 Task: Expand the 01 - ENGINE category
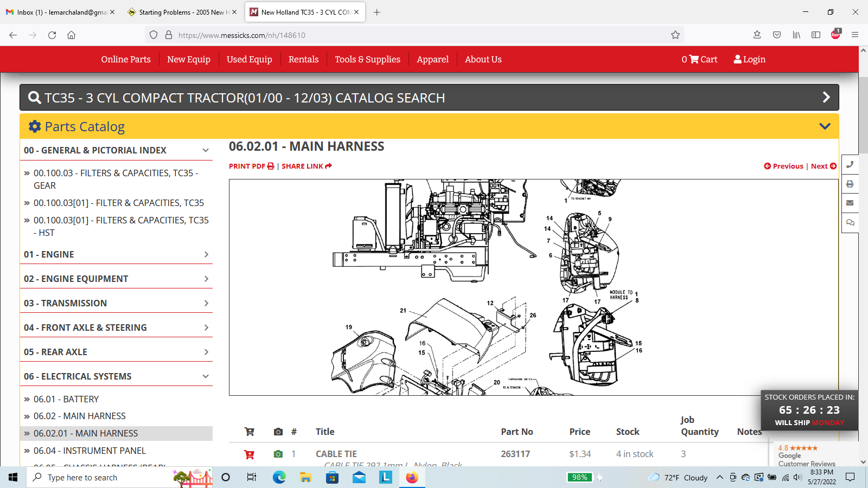206,254
